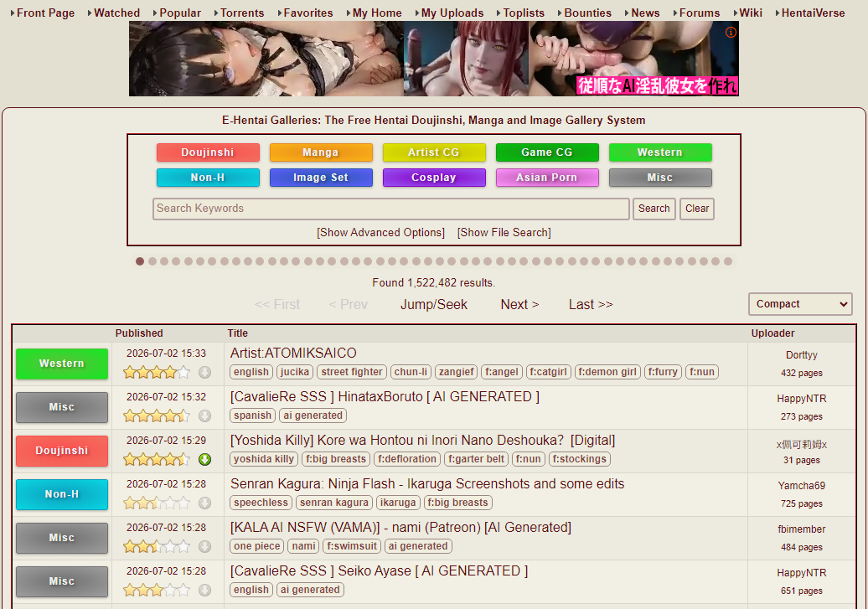Toggle the Non-H category filter
Viewport: 868px width, 609px height.
208,178
